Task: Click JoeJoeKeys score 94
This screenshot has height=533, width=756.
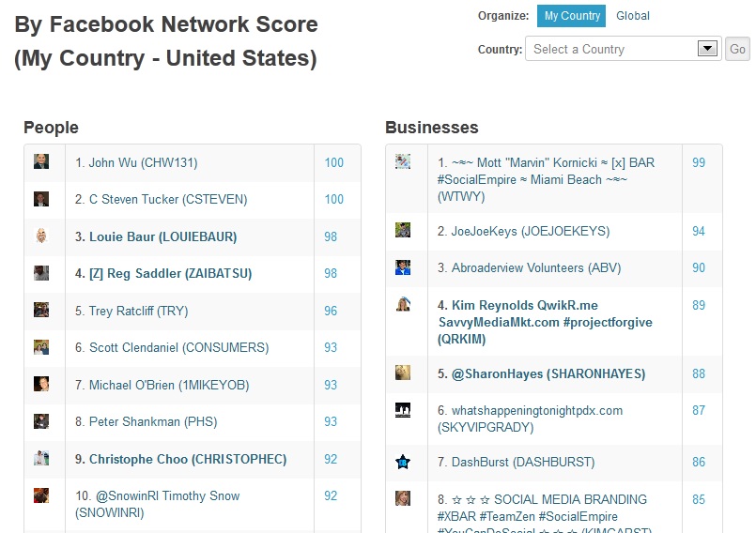Action: pyautogui.click(x=699, y=232)
